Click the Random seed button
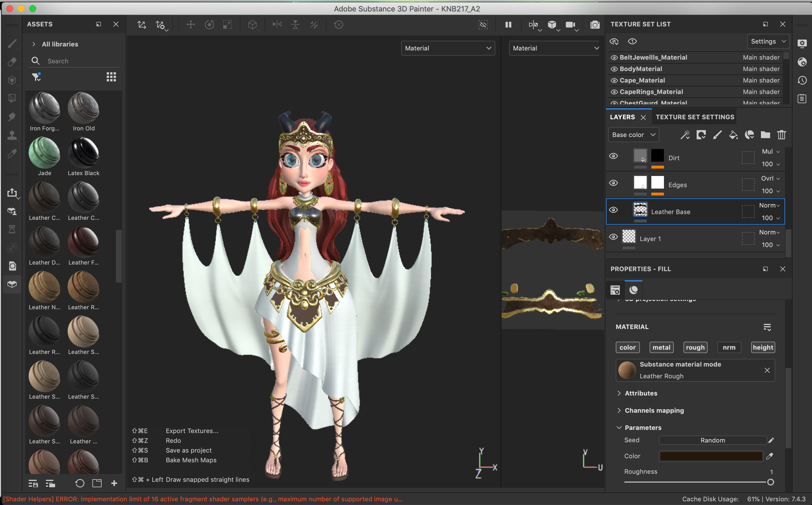Viewport: 812px width, 505px height. (712, 440)
